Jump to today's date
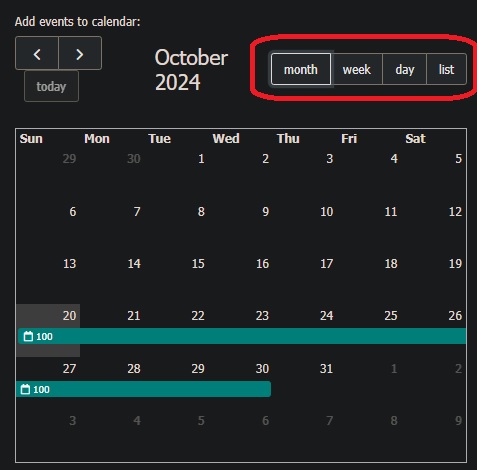The height and width of the screenshot is (470, 477). coord(51,87)
